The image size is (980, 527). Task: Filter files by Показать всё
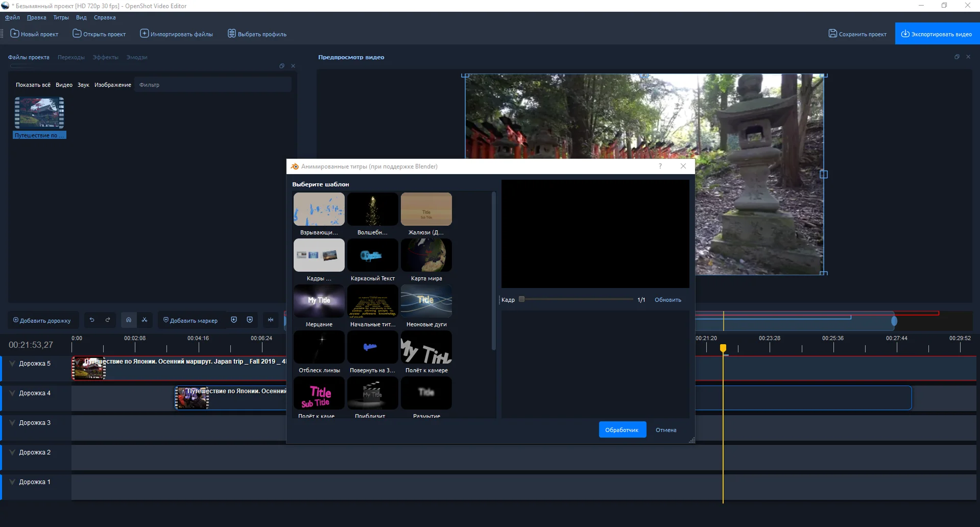click(33, 85)
